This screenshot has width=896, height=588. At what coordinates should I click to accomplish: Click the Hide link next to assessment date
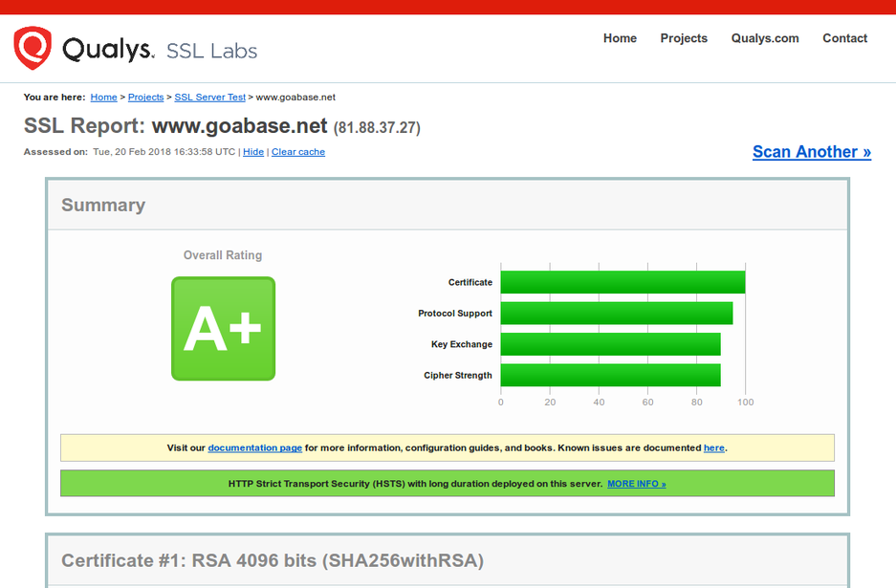[253, 152]
